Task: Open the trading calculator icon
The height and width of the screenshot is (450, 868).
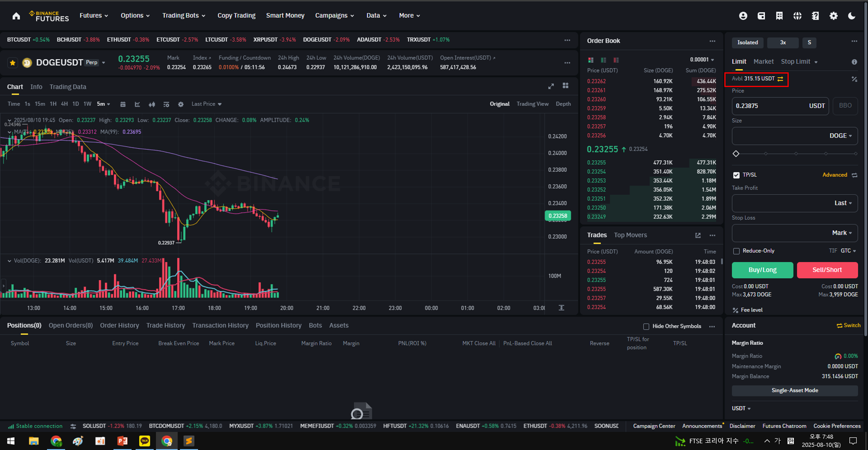Action: (x=854, y=79)
